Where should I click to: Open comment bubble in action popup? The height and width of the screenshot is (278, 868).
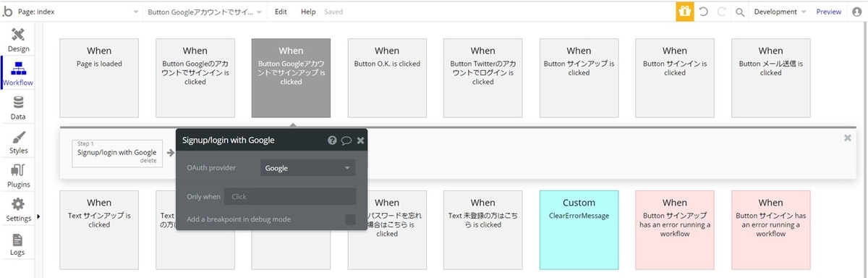tap(346, 140)
